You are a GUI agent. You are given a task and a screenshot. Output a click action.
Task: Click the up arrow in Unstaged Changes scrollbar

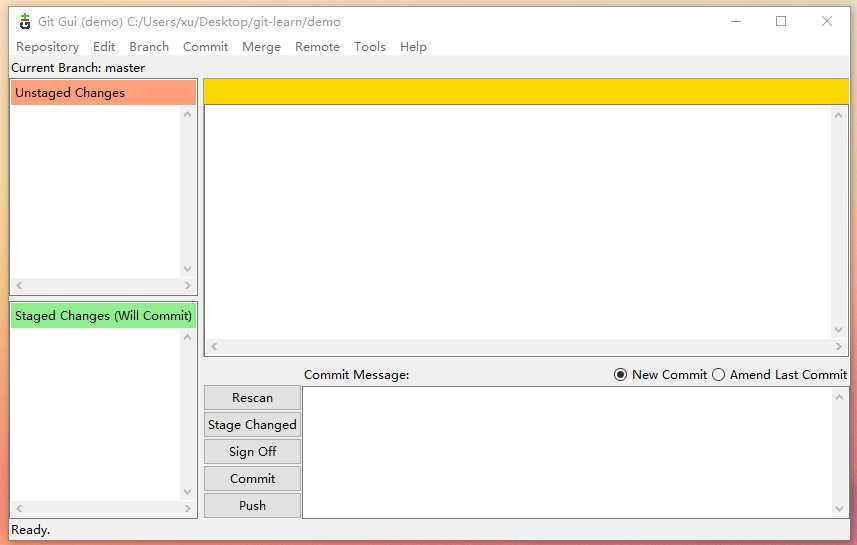click(188, 114)
